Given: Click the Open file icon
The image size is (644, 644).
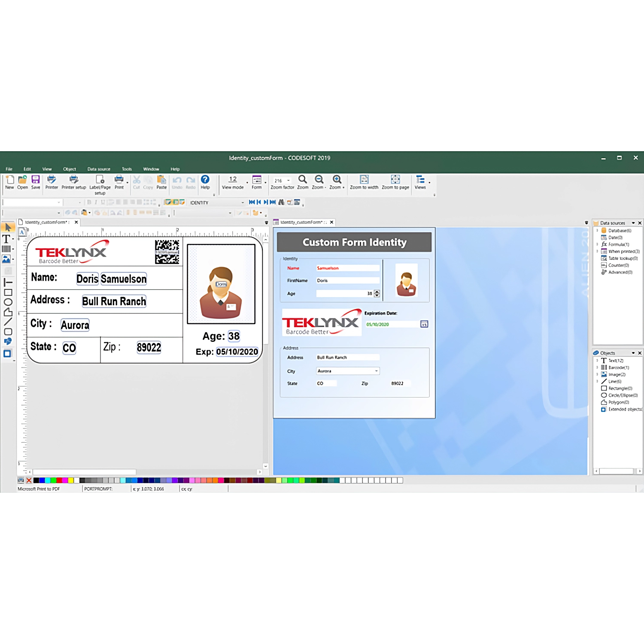Looking at the screenshot, I should click(22, 179).
